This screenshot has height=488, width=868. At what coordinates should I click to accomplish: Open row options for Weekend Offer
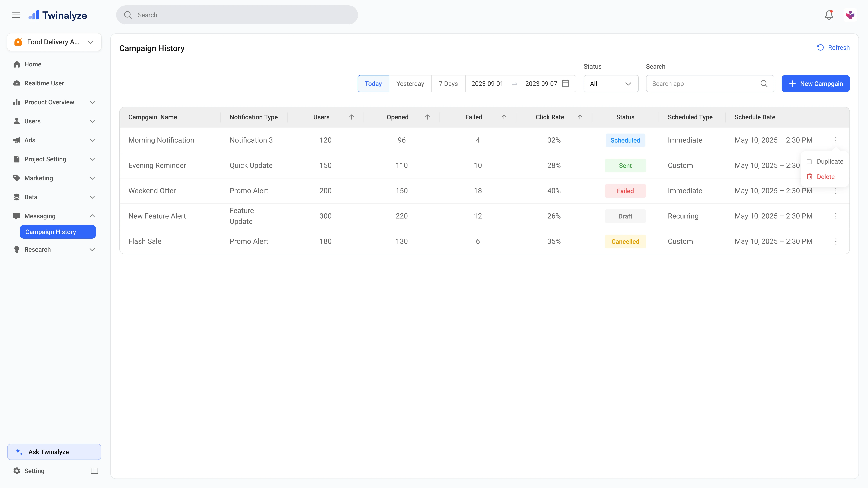tap(836, 191)
